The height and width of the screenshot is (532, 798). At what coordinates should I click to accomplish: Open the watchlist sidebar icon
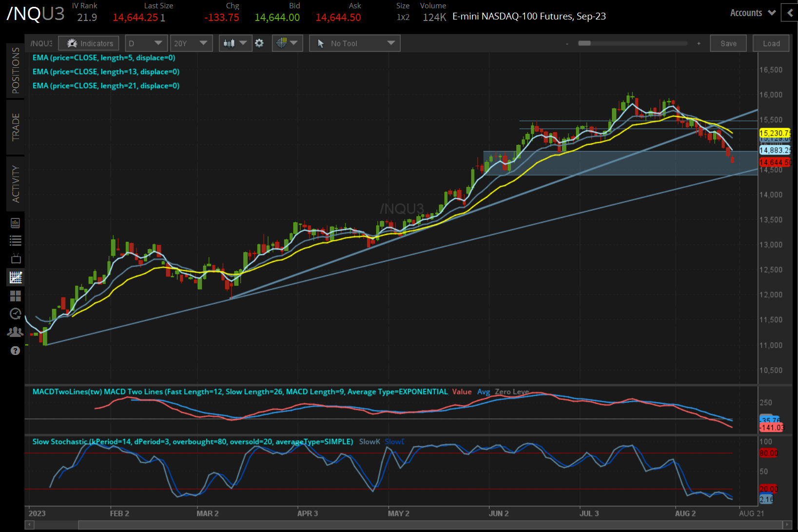[15, 240]
